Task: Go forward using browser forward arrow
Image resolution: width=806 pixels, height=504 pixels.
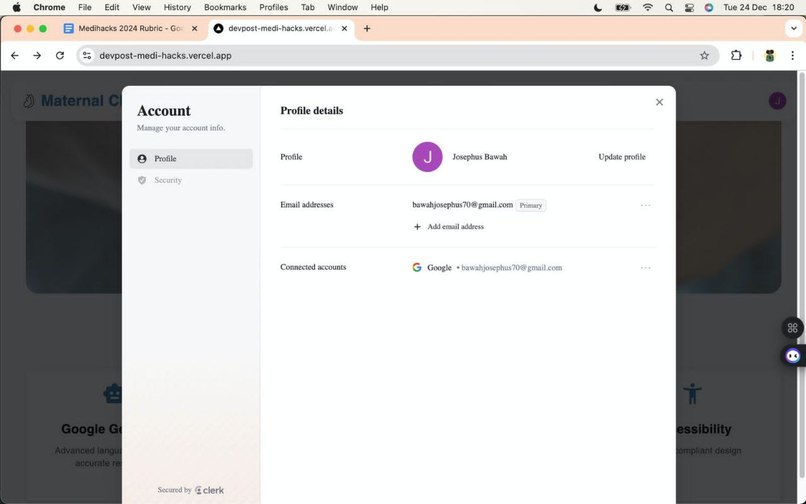Action: pyautogui.click(x=37, y=56)
